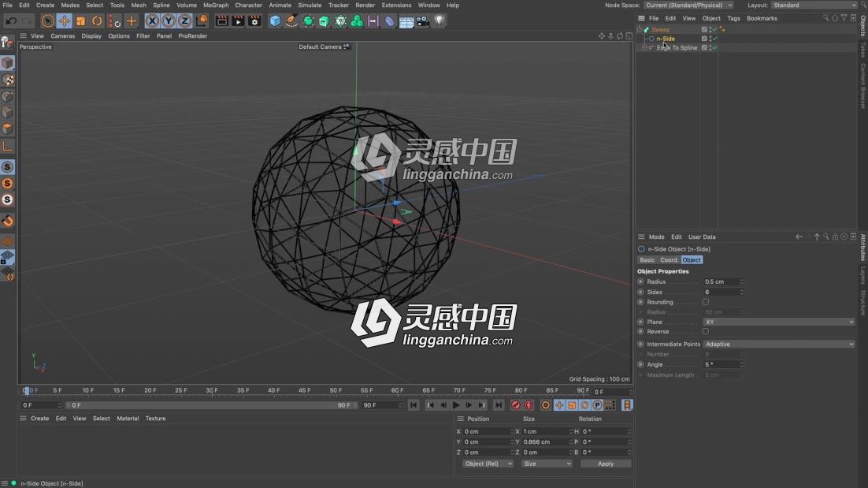The height and width of the screenshot is (488, 868).
Task: Open Edit Render Settings gear clapperboard
Action: (254, 21)
